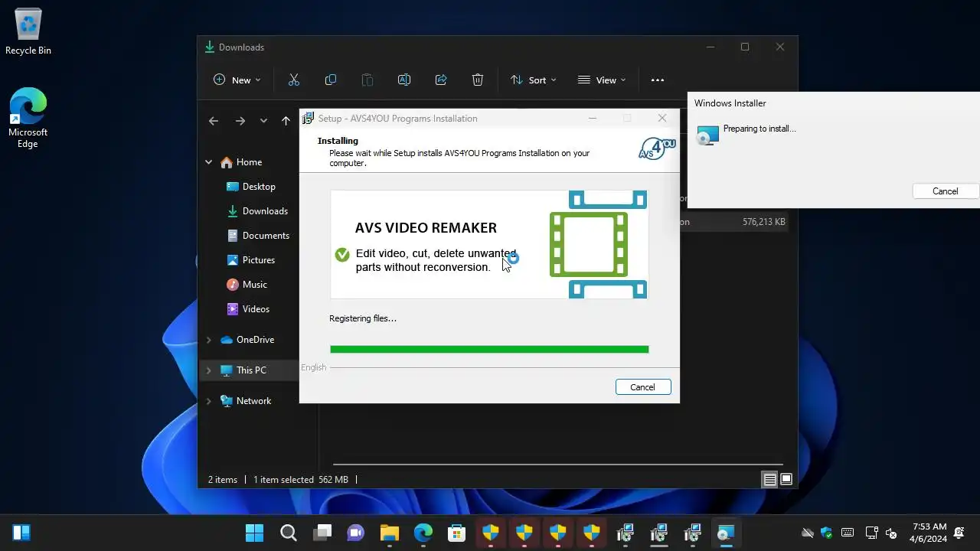Click the touch keyboard tray icon
Image resolution: width=980 pixels, height=551 pixels.
848,533
